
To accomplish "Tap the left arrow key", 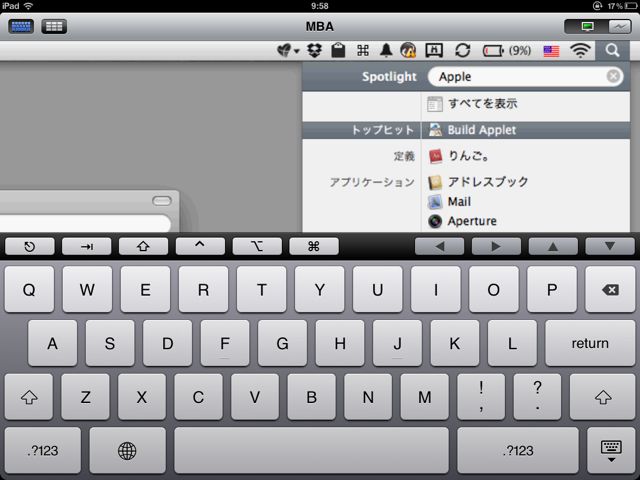I will (x=439, y=247).
